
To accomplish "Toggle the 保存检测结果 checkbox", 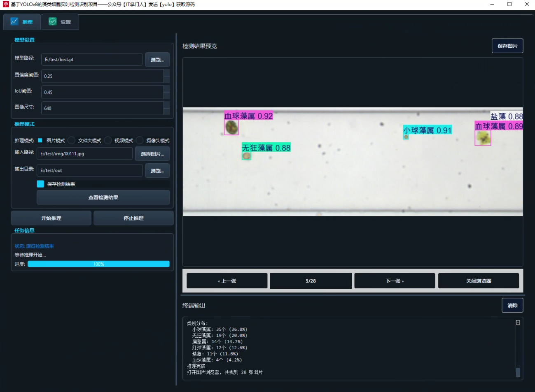I will (40, 184).
